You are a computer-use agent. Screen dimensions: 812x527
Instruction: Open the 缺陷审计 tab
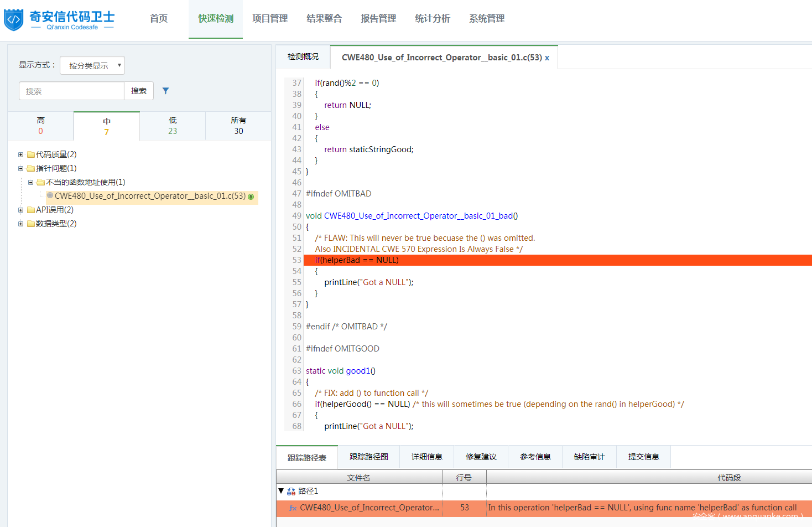590,457
